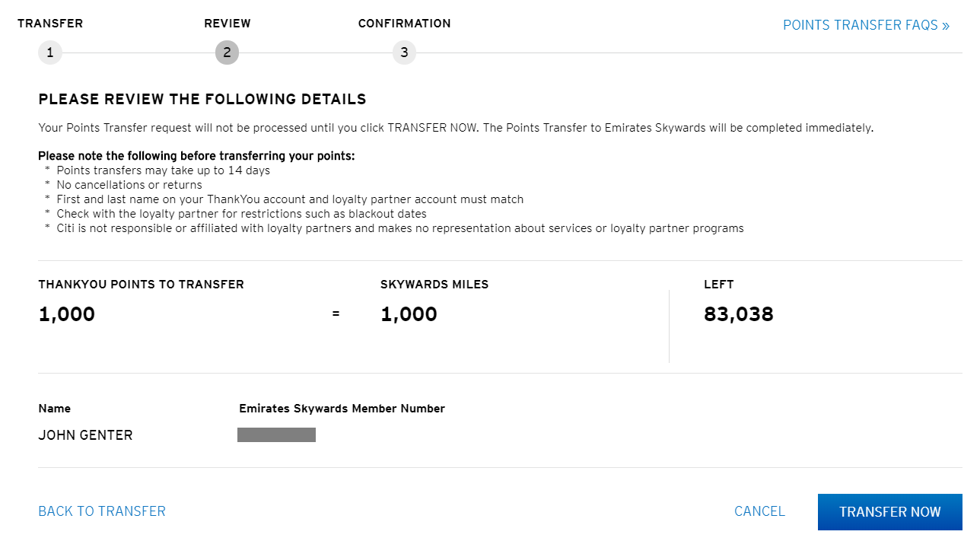Select the step 2 circle marker

[227, 53]
